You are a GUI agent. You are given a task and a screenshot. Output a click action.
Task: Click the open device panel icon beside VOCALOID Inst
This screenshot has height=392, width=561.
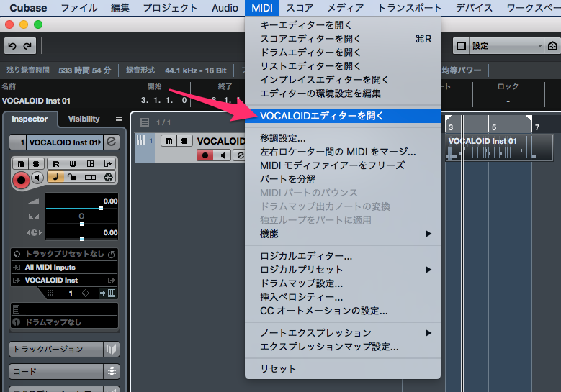point(112,280)
